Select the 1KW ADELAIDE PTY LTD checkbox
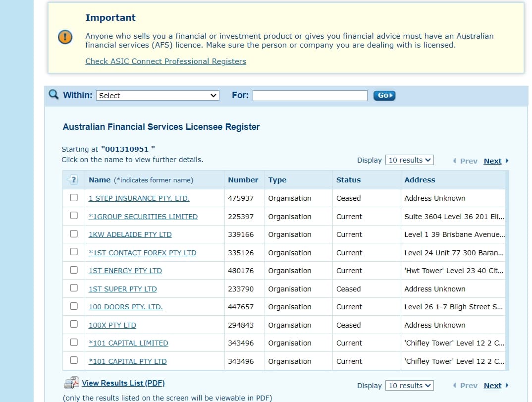Screen dimensions: 532x402 click(x=74, y=234)
